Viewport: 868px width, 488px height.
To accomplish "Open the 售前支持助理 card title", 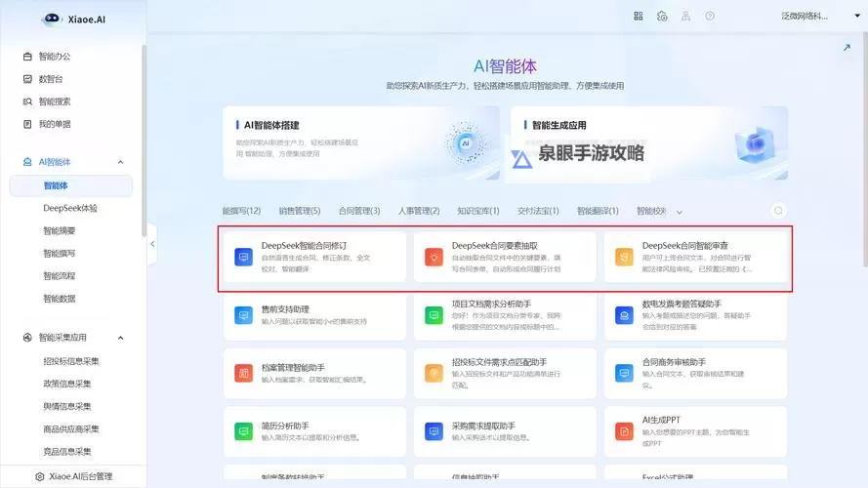I will coord(285,309).
